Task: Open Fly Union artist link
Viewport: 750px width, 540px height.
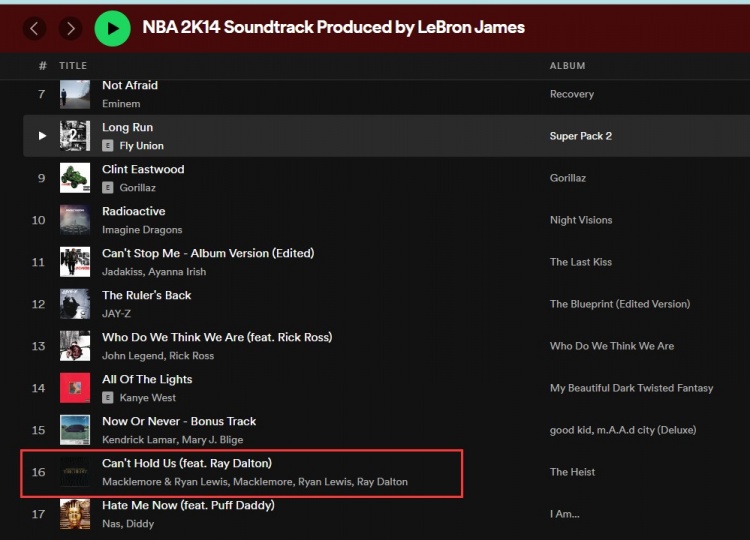Action: [142, 146]
